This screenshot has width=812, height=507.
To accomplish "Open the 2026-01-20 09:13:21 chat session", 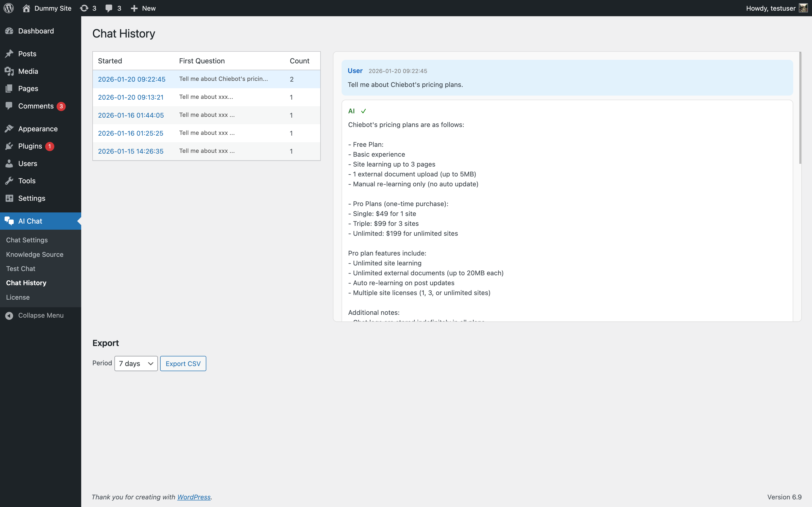I will tap(130, 97).
